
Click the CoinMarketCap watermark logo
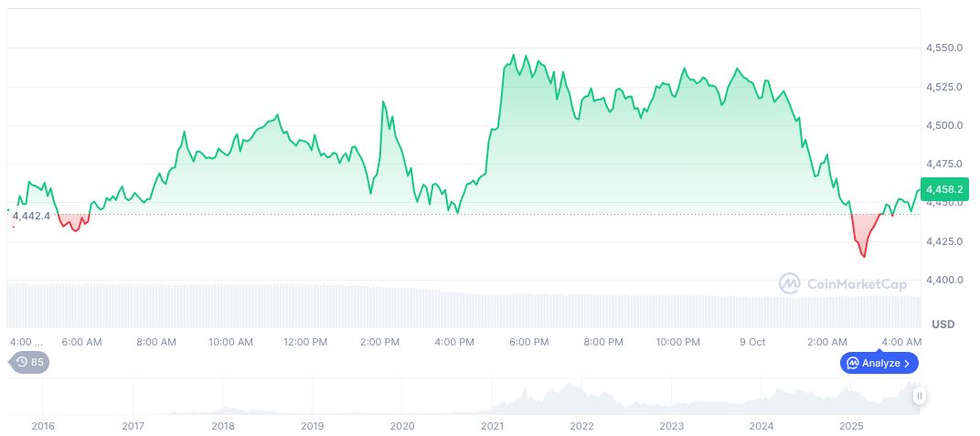790,284
